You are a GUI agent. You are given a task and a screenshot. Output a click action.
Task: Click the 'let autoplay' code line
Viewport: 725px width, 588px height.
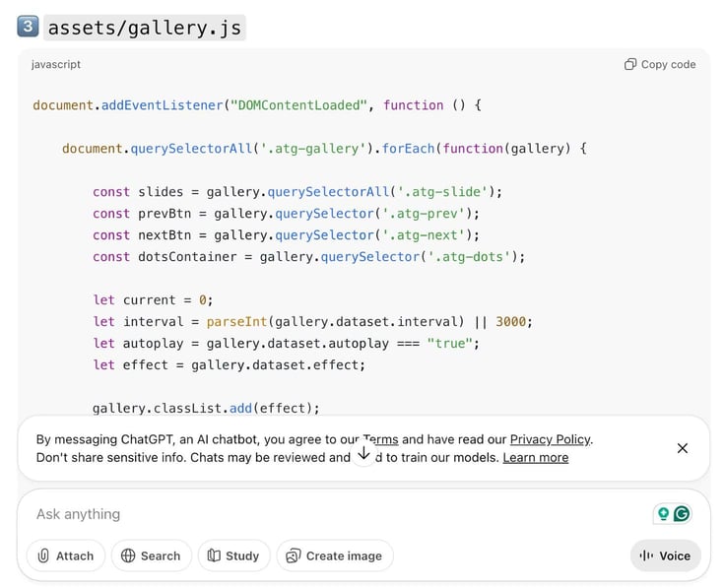click(287, 344)
